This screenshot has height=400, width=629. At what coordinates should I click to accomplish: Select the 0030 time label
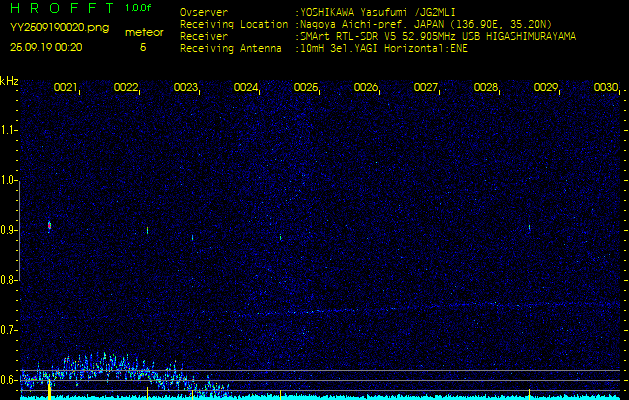606,88
